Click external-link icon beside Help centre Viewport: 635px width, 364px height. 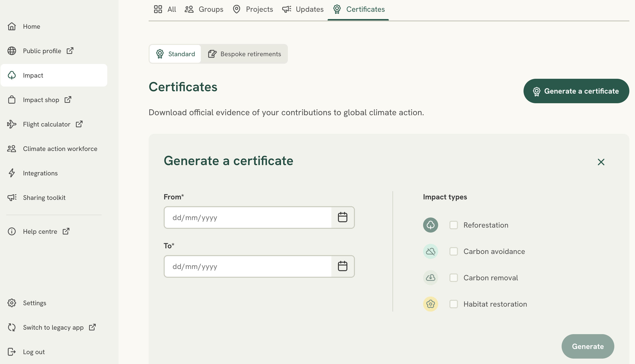pos(66,231)
